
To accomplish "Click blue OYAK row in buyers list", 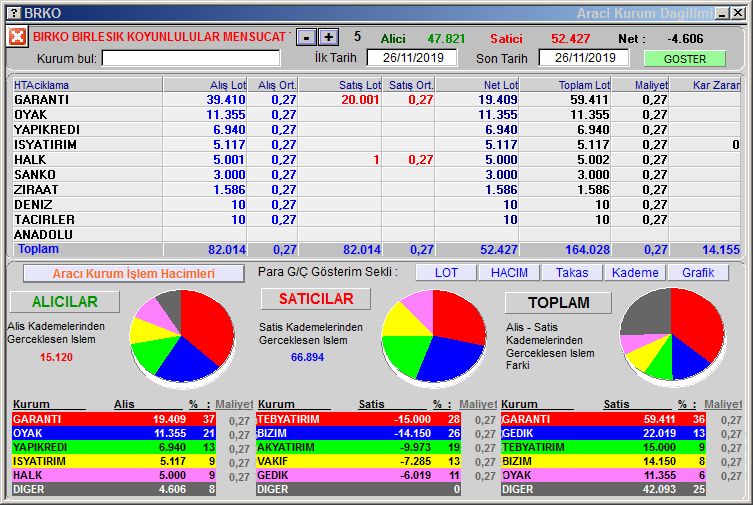I will [x=114, y=433].
